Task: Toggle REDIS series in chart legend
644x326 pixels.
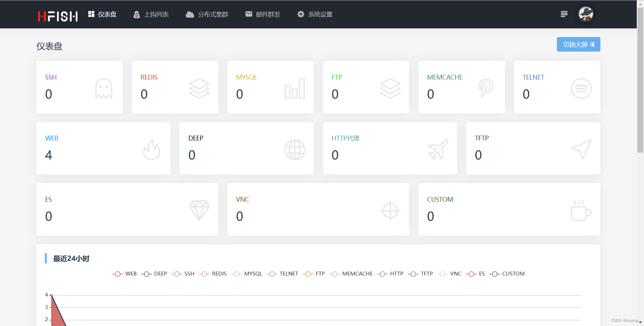Action: click(x=213, y=274)
